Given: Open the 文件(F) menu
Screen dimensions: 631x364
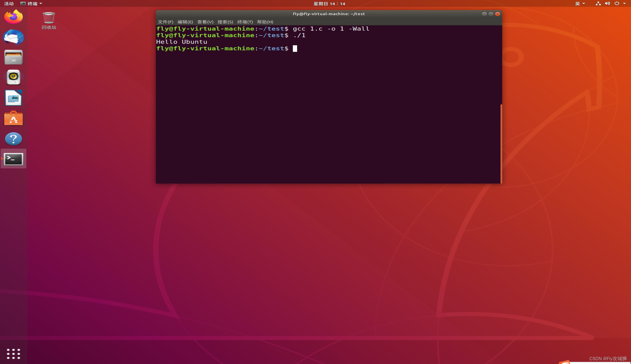Looking at the screenshot, I should (165, 22).
